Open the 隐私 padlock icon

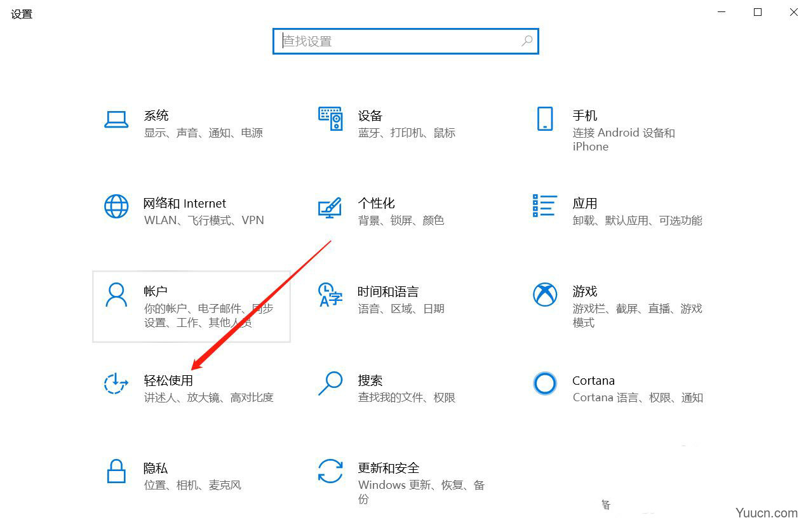116,471
